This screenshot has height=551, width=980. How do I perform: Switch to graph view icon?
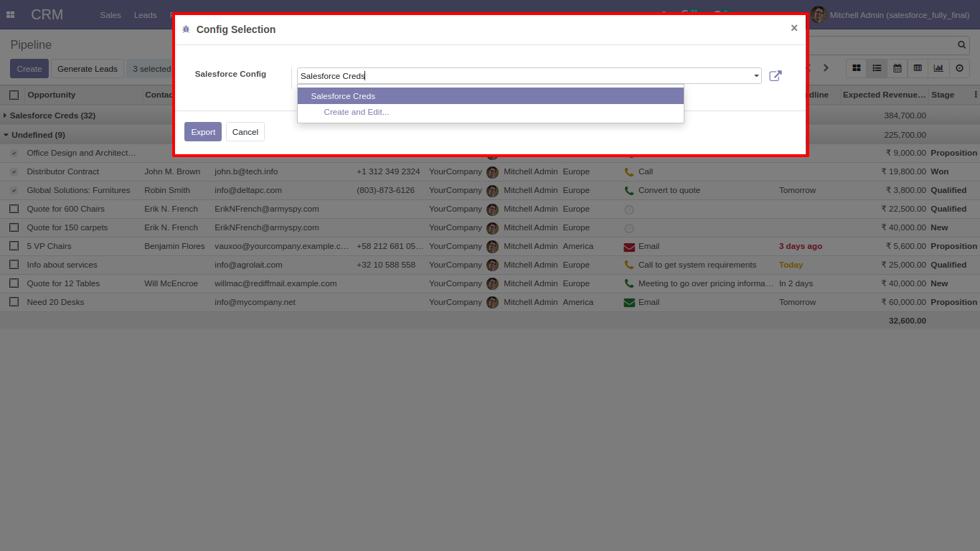pos(938,68)
